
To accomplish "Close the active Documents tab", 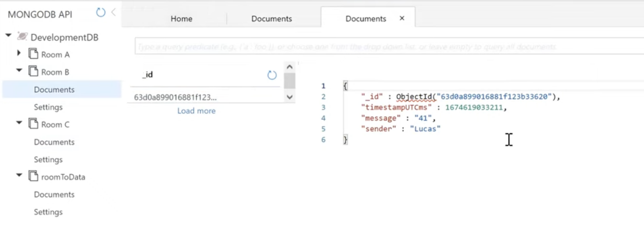I will 402,18.
